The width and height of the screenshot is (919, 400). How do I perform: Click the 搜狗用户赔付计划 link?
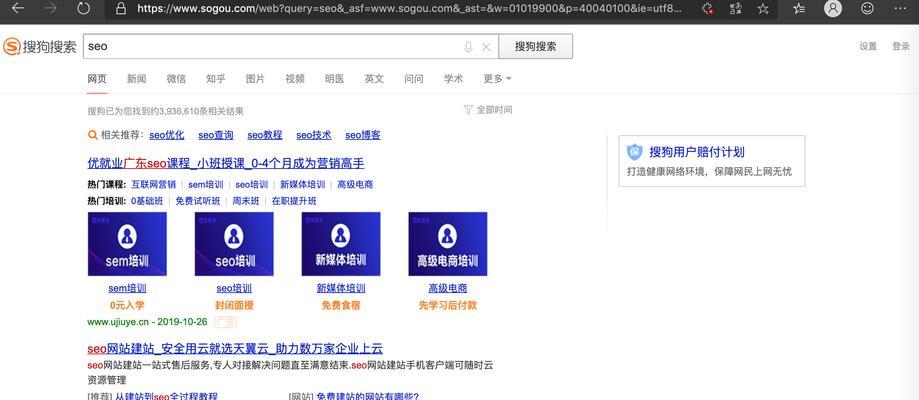[697, 152]
